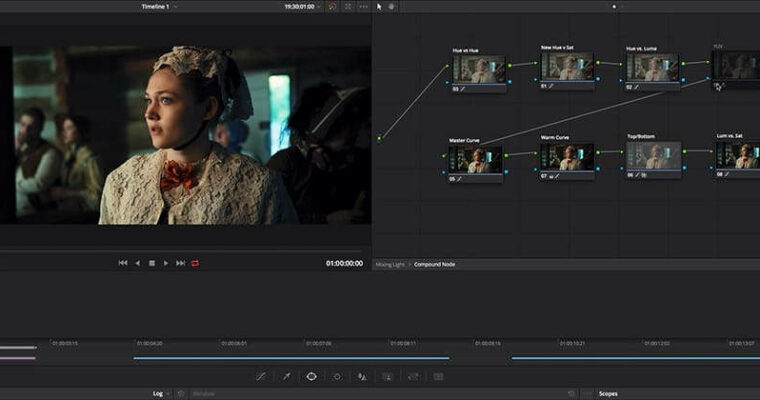Click the Hue vs Hue node label
This screenshot has height=400, width=760.
[465, 50]
